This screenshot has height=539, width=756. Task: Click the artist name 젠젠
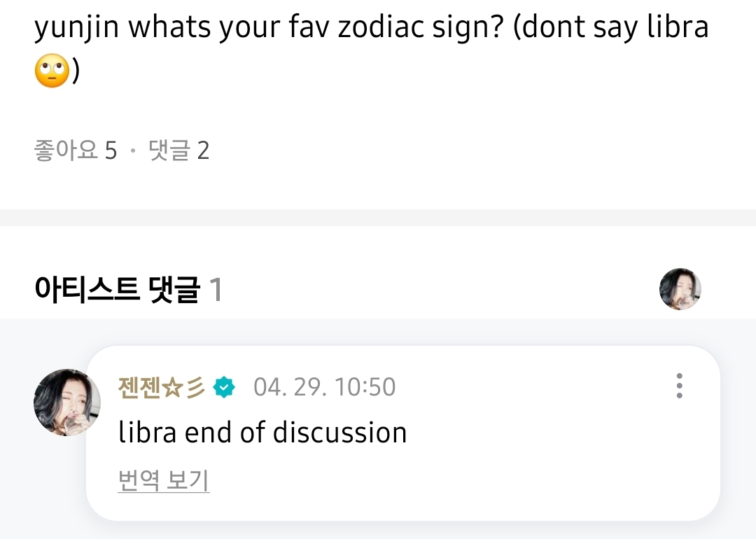140,387
